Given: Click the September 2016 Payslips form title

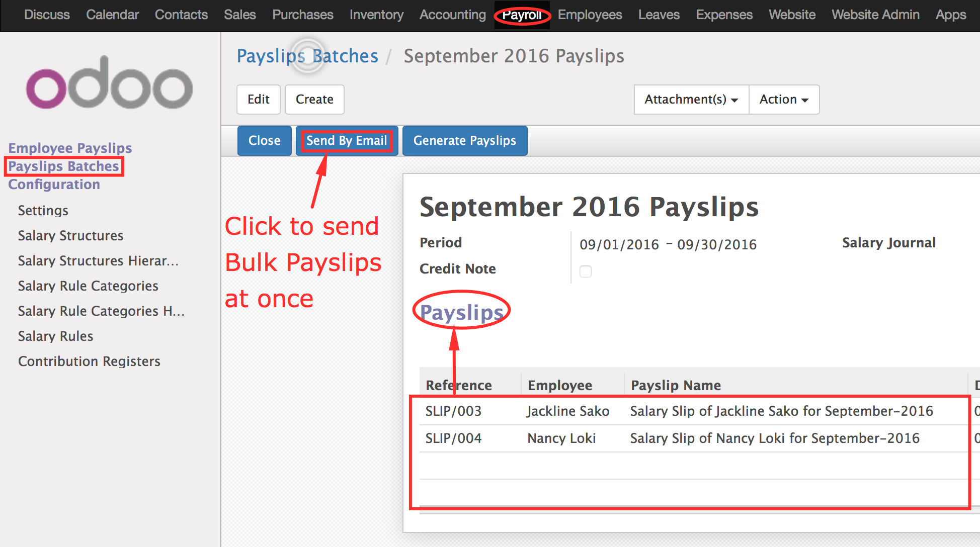Looking at the screenshot, I should tap(589, 207).
